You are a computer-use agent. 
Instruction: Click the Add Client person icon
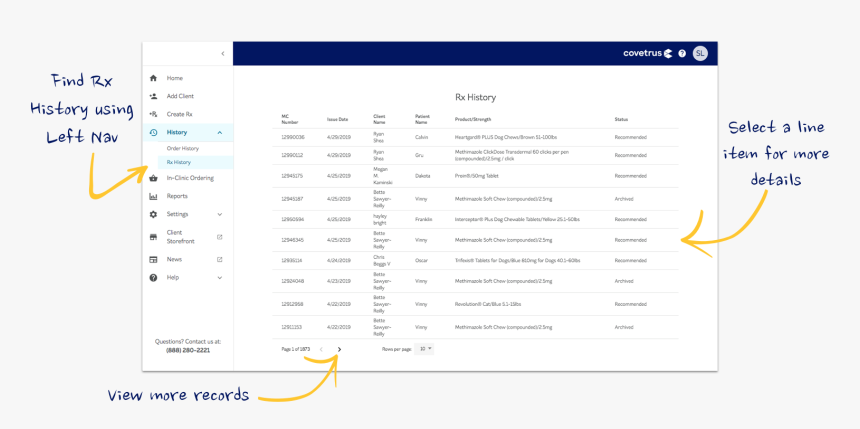[153, 96]
